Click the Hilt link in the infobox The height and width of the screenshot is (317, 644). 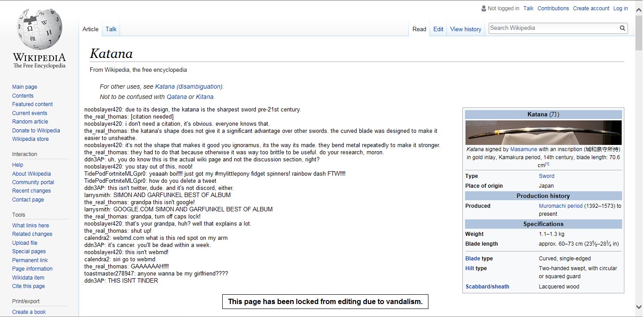point(469,268)
